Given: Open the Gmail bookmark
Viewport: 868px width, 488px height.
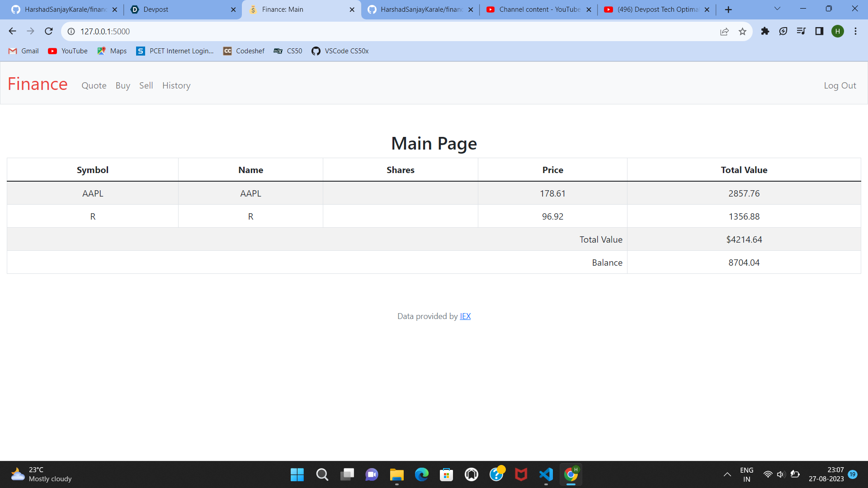Looking at the screenshot, I should [x=24, y=51].
